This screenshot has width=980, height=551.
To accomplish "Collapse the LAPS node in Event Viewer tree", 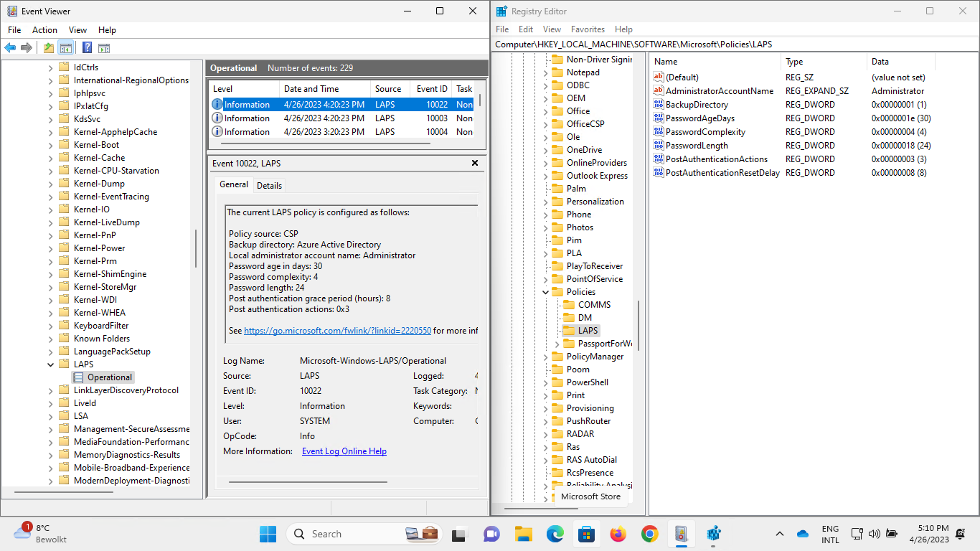I will [x=51, y=364].
